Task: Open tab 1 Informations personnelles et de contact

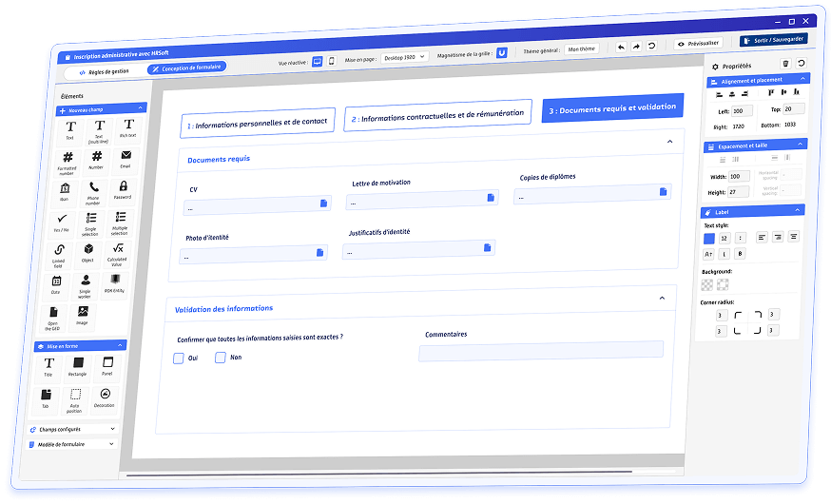Action: (258, 123)
